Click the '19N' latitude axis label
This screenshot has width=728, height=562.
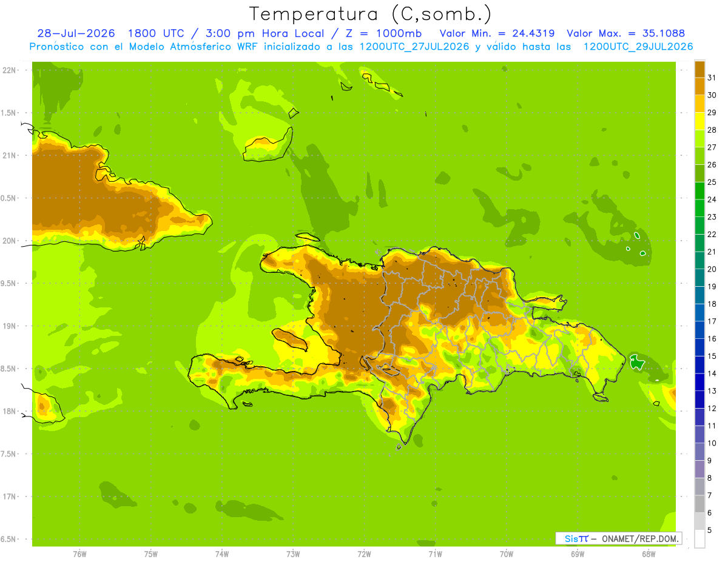tap(9, 326)
